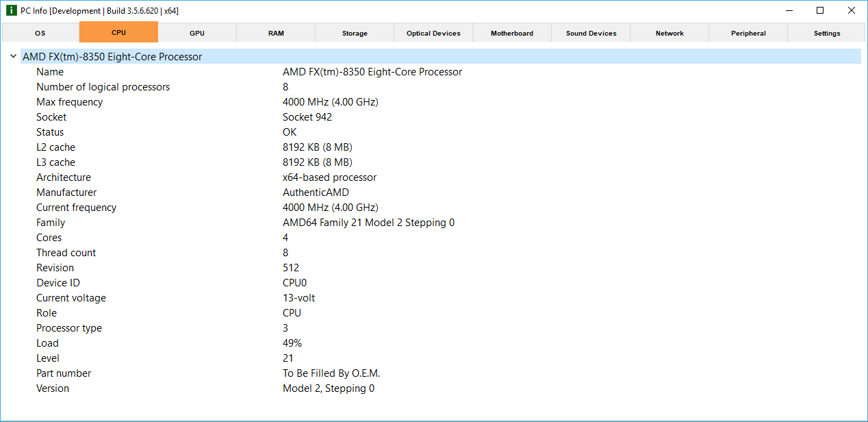This screenshot has width=868, height=422.
Task: Click the 13-volt voltage value
Action: 299,298
